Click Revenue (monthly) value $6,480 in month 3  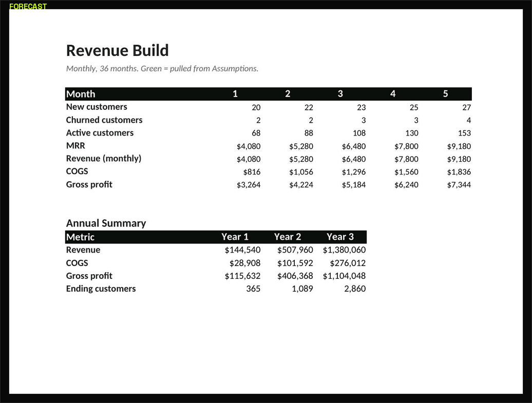[x=354, y=159]
